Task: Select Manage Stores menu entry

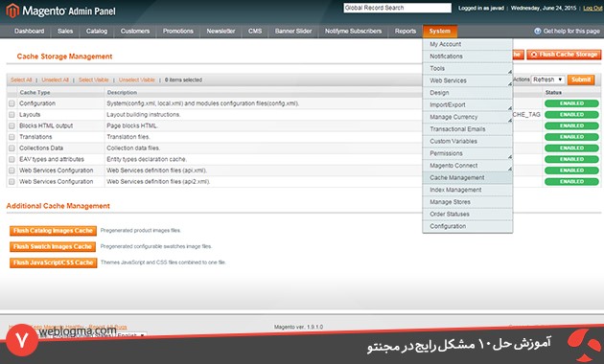Action: 467,202
